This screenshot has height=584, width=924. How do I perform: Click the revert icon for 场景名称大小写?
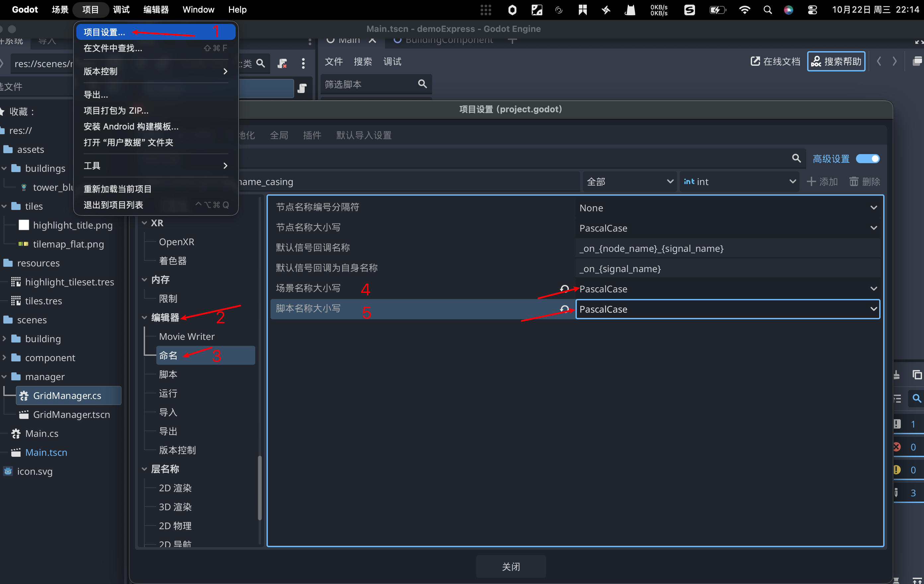click(564, 289)
